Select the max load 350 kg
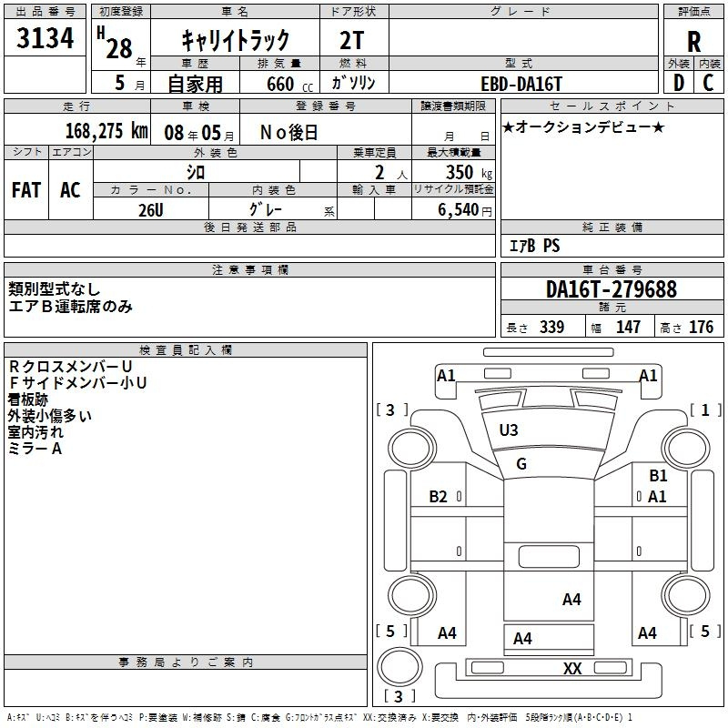Image resolution: width=728 pixels, height=728 pixels. click(x=469, y=172)
